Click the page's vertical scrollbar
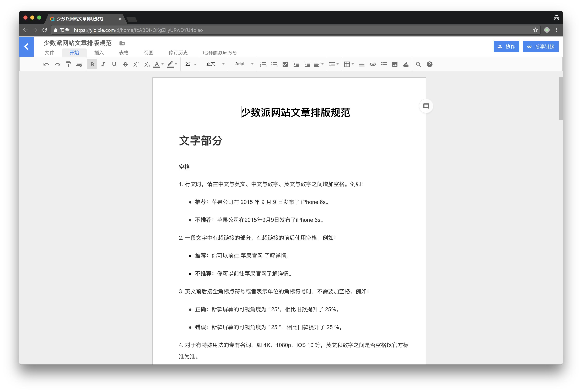This screenshot has height=392, width=582. point(561,99)
